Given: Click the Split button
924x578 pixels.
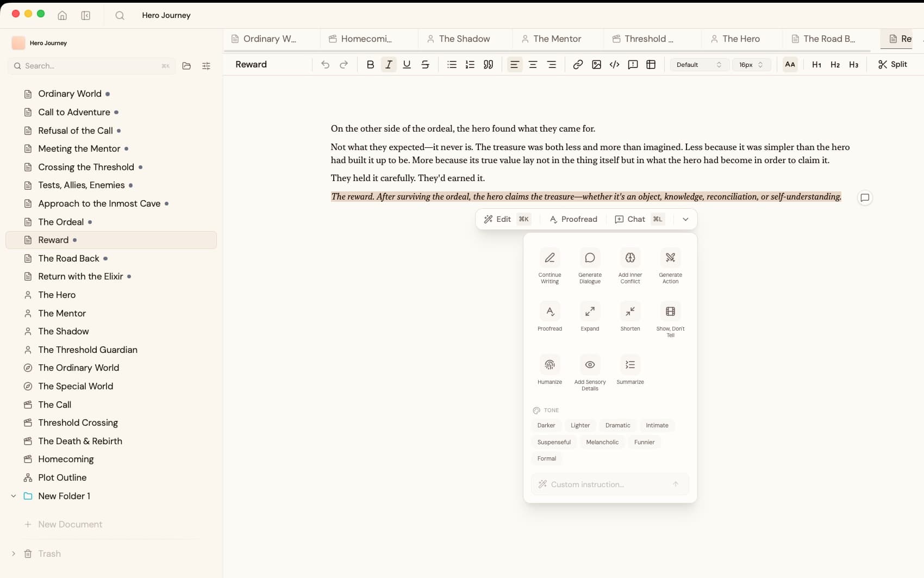Looking at the screenshot, I should [x=892, y=64].
